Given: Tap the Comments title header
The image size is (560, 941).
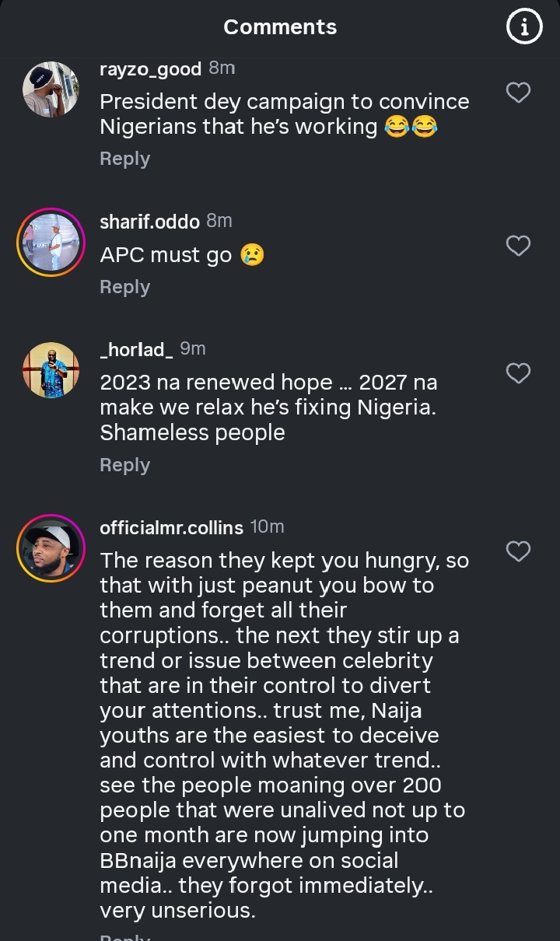Looking at the screenshot, I should (x=280, y=27).
